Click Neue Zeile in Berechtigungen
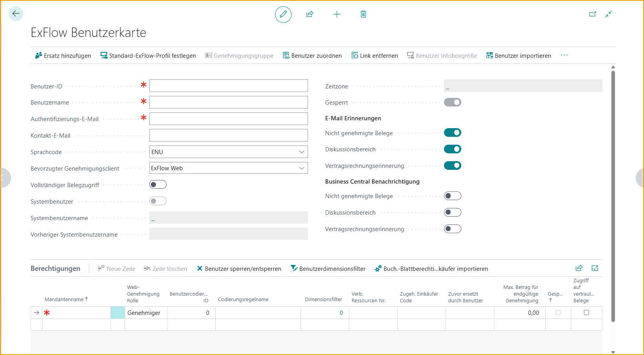 pyautogui.click(x=116, y=269)
